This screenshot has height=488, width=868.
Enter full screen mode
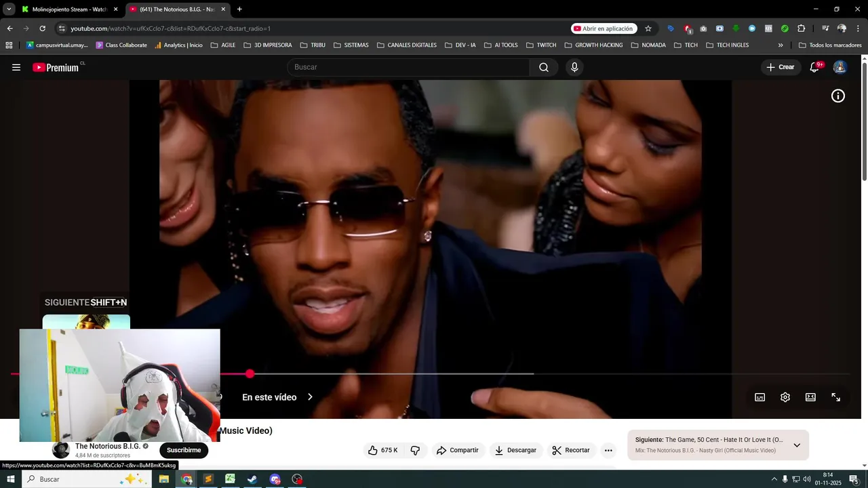[x=836, y=397]
